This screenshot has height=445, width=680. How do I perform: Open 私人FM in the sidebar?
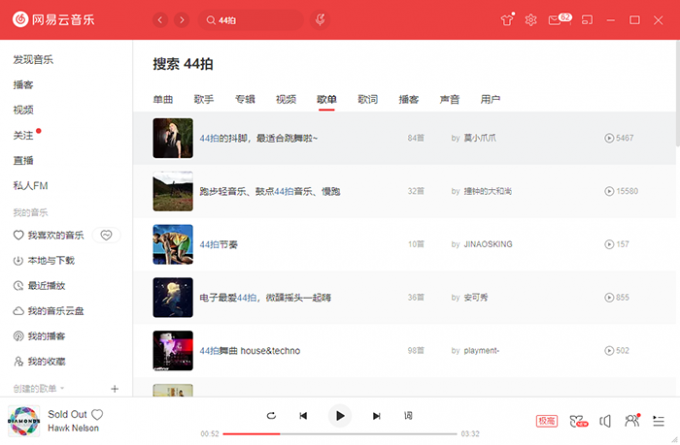pos(30,186)
